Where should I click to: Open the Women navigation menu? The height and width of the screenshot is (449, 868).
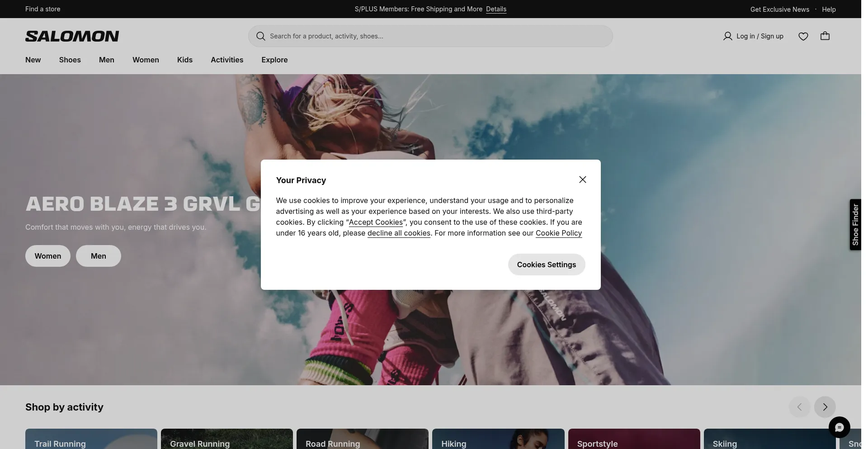tap(146, 60)
